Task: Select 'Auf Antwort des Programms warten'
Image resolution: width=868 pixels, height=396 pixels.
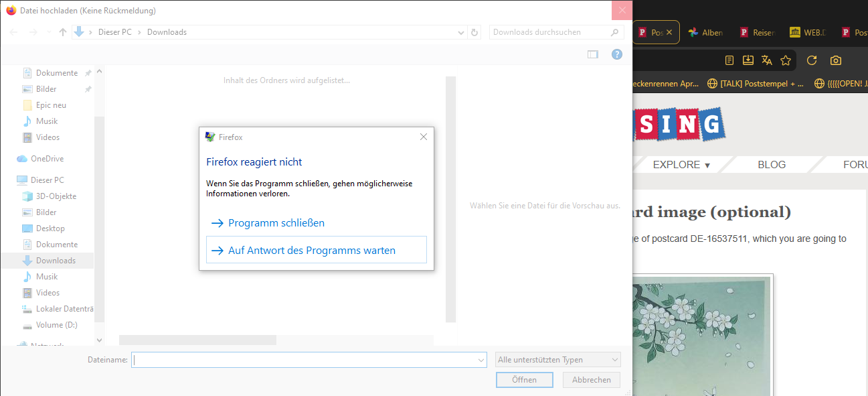Action: click(x=311, y=251)
